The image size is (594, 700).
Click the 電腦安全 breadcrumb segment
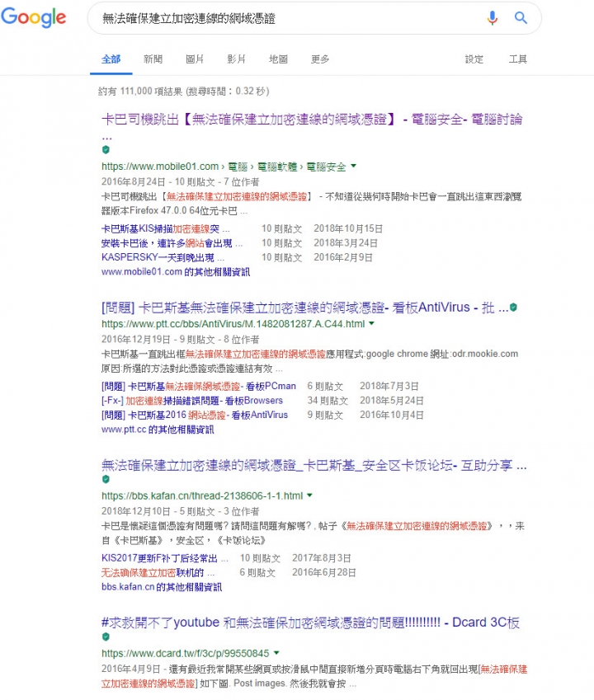point(326,167)
